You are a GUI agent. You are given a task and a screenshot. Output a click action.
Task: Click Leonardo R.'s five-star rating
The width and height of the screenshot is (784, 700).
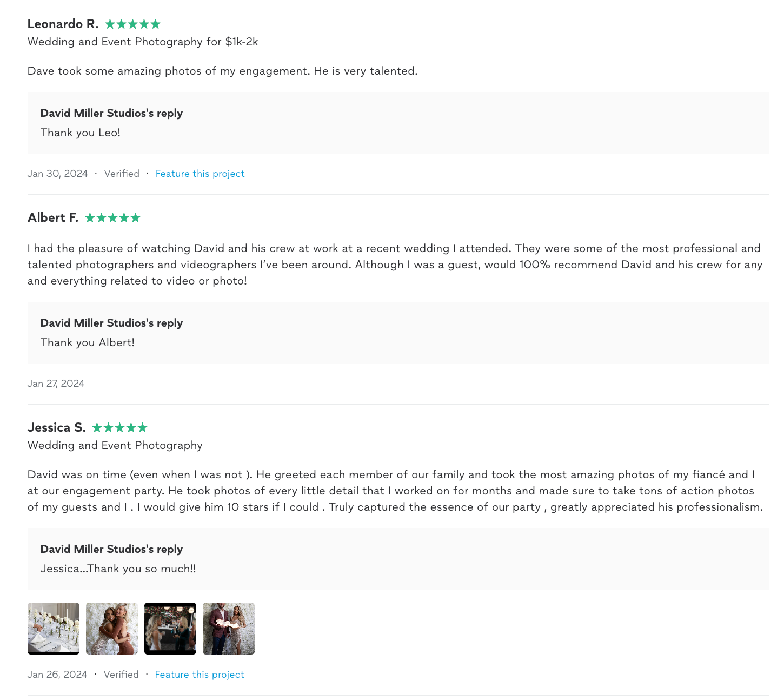tap(132, 24)
